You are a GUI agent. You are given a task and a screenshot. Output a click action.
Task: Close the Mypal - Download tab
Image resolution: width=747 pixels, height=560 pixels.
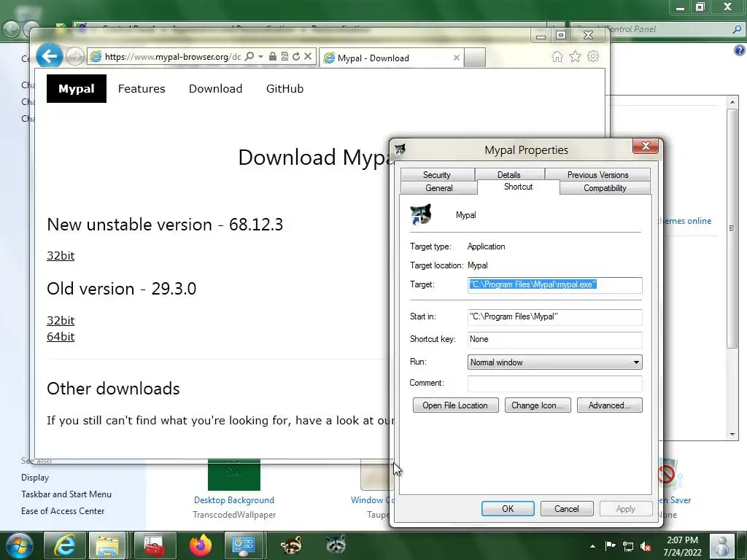[x=457, y=58]
